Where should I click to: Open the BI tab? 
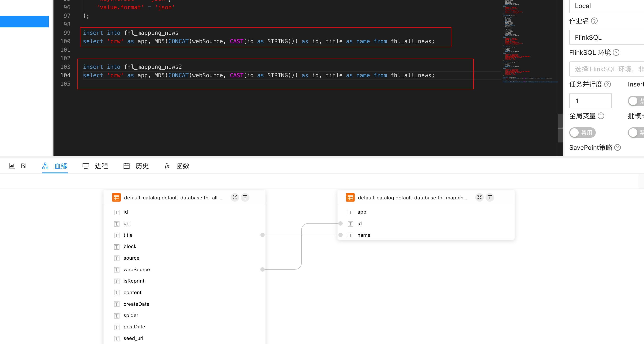click(x=18, y=166)
